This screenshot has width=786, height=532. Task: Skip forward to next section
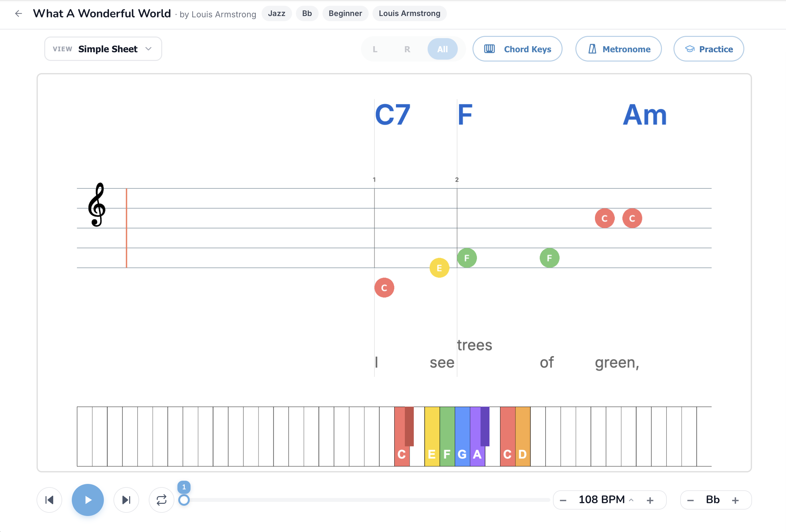[126, 500]
